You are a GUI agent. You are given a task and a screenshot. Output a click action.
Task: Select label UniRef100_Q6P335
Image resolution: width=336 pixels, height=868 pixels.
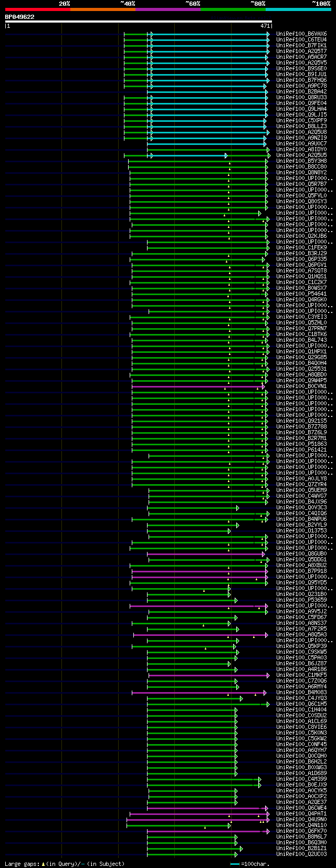pos(301,259)
